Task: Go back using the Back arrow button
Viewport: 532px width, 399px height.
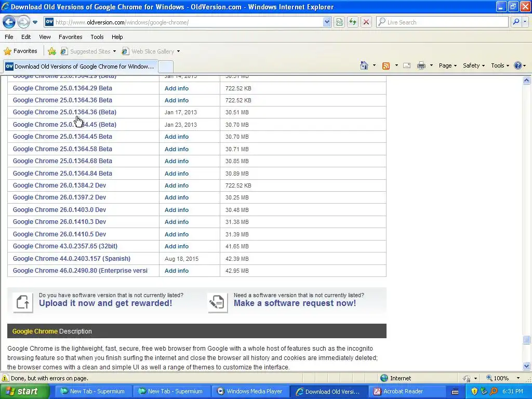Action: point(9,22)
